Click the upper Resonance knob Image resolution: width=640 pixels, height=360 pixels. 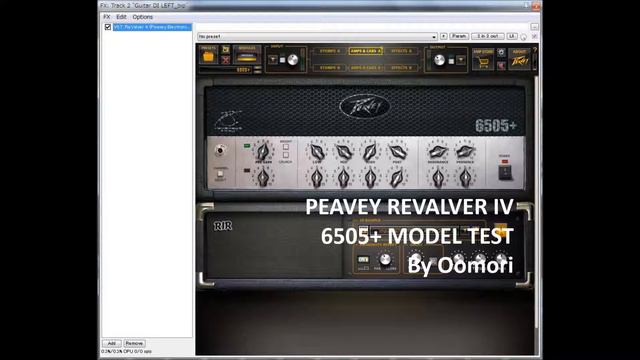(438, 152)
